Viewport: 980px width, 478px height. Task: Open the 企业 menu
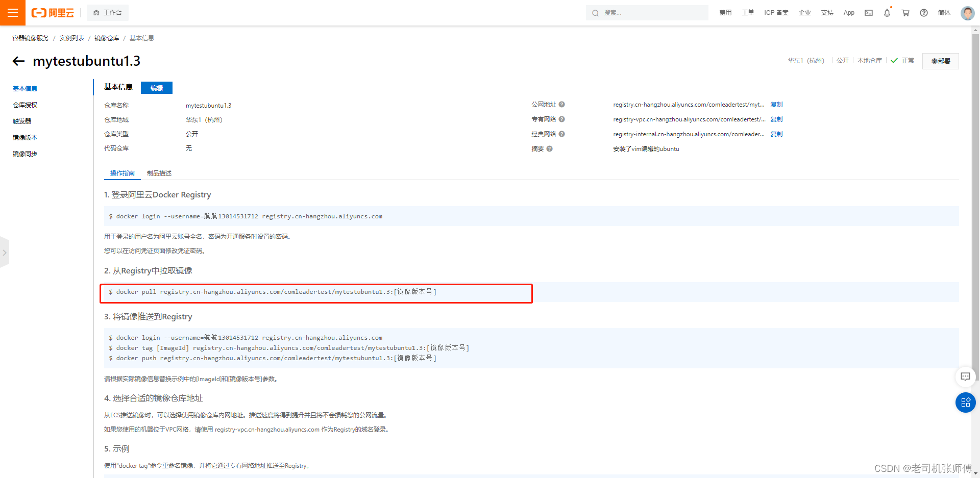coord(805,13)
